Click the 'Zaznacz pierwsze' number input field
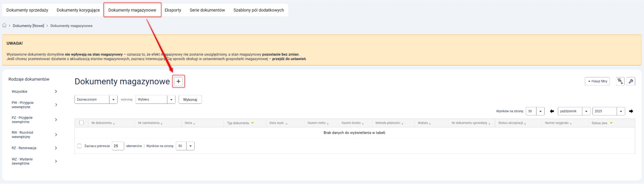The image size is (644, 184). point(118,146)
